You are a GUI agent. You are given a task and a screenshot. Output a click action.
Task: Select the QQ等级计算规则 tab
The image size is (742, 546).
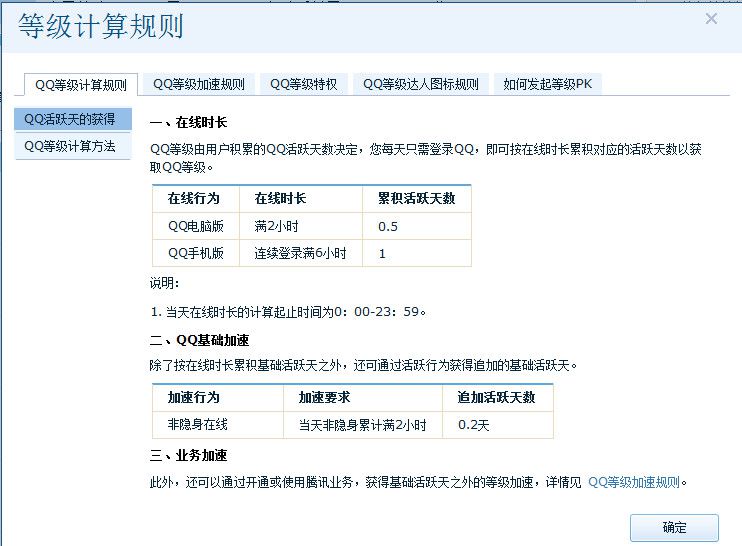(x=81, y=85)
